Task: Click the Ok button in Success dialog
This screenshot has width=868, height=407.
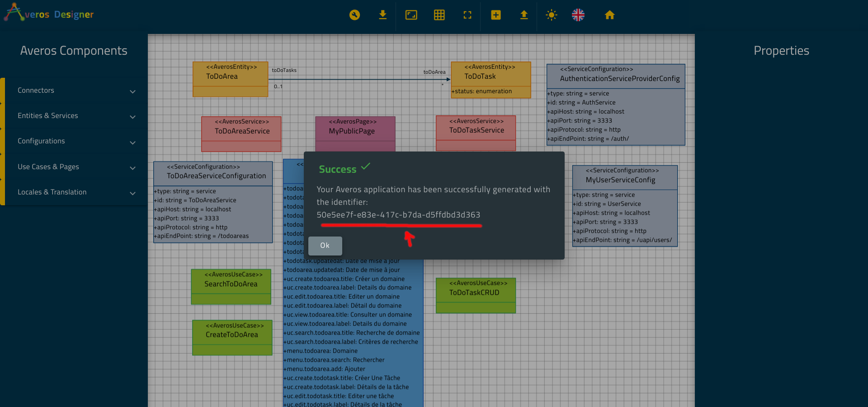Action: click(x=325, y=246)
